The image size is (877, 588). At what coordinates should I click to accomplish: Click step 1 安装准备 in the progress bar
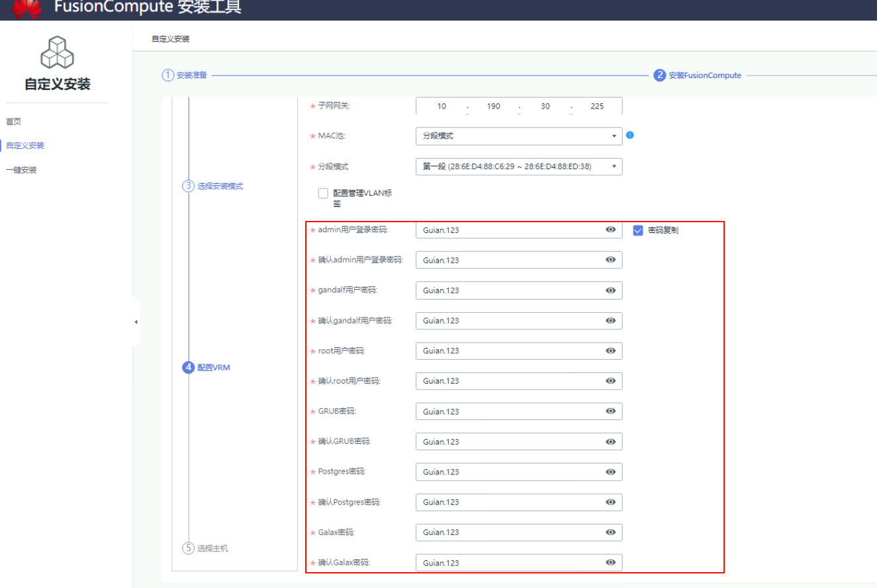pyautogui.click(x=185, y=75)
